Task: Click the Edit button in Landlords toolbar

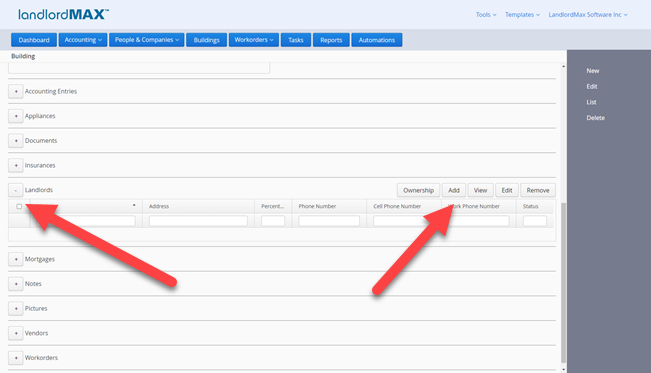Action: [507, 190]
